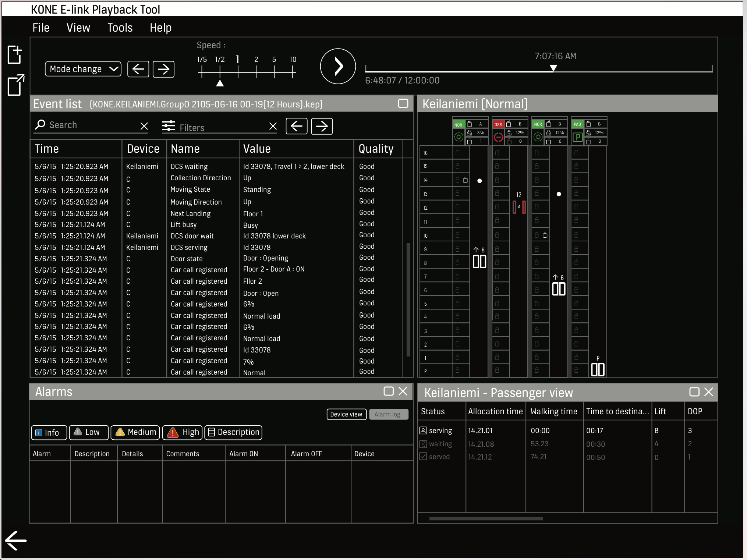Click the export icon in left sidebar
Image resolution: width=747 pixels, height=560 pixels.
point(16,85)
